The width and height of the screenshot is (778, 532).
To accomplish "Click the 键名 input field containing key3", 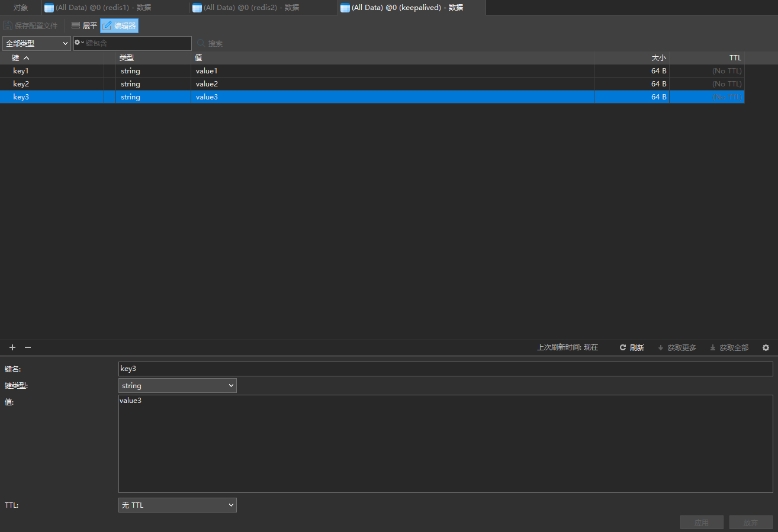I will 445,369.
